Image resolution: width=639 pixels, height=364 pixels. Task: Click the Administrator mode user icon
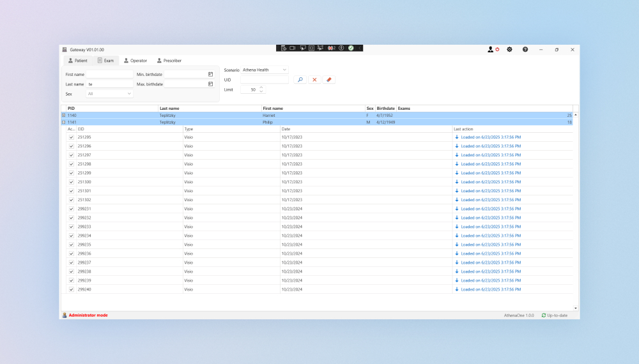65,315
